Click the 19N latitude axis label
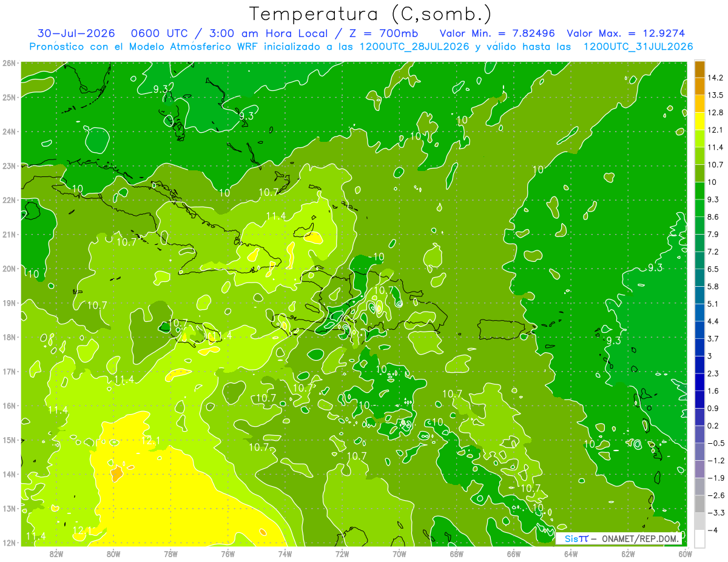Screen dimensions: 728x562 [9, 303]
